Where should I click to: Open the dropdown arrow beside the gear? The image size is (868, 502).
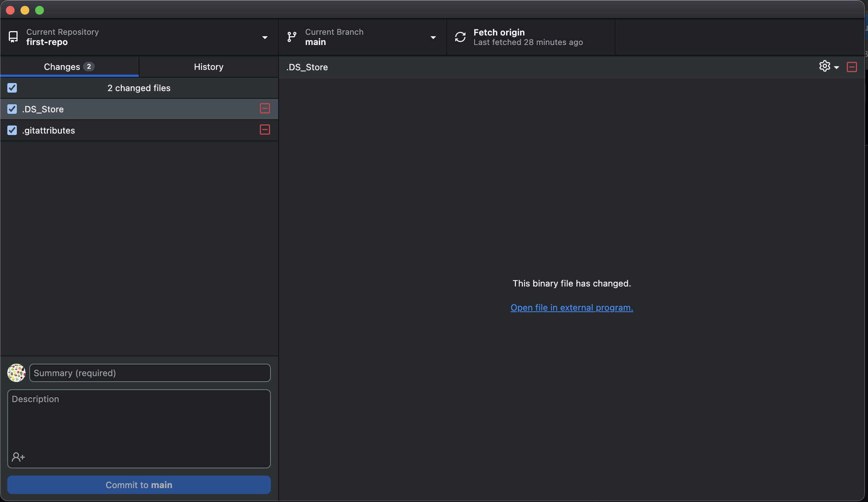point(837,67)
